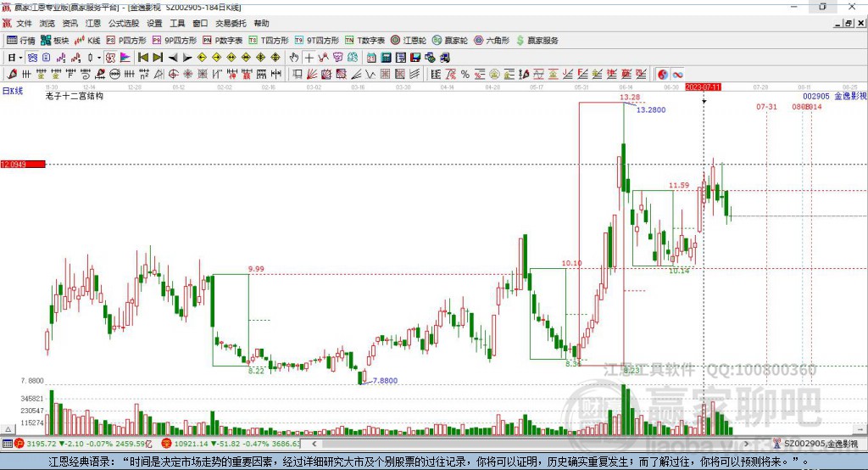Open the 资讯 menu

pyautogui.click(x=70, y=23)
